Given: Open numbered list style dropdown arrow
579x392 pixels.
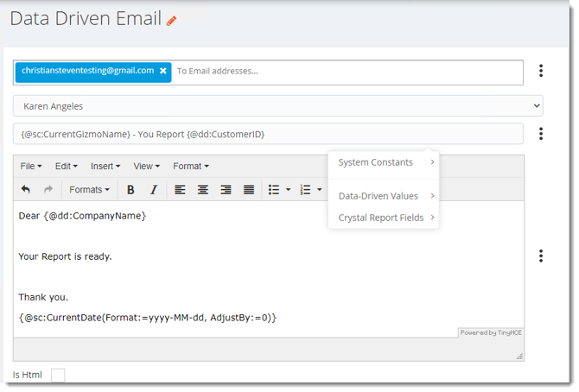Looking at the screenshot, I should [x=320, y=190].
